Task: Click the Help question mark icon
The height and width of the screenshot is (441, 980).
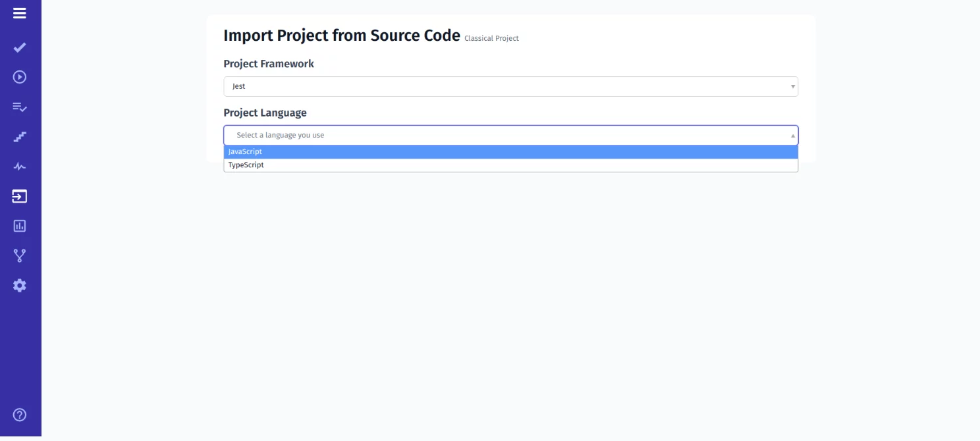Action: [20, 415]
